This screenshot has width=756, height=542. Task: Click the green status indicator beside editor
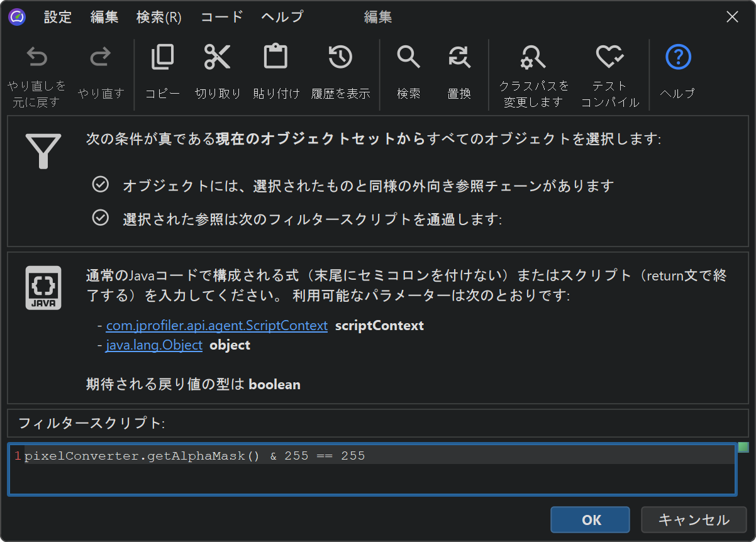click(743, 448)
